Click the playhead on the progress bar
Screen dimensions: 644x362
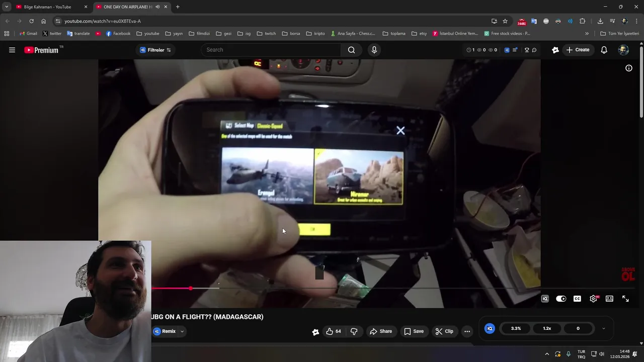(191, 289)
